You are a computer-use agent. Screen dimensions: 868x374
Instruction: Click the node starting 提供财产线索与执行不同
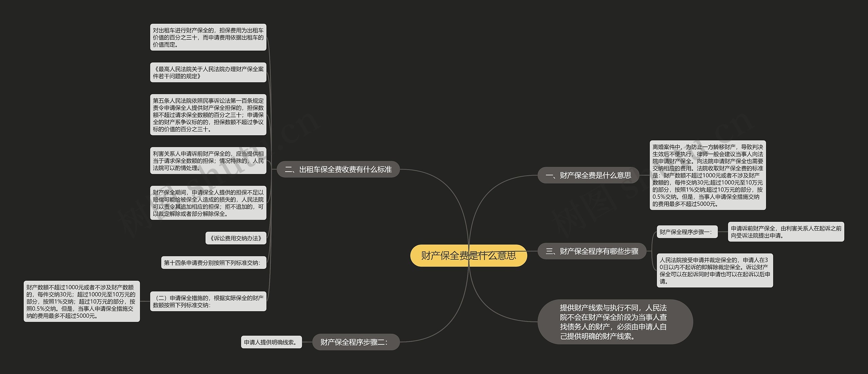click(615, 322)
